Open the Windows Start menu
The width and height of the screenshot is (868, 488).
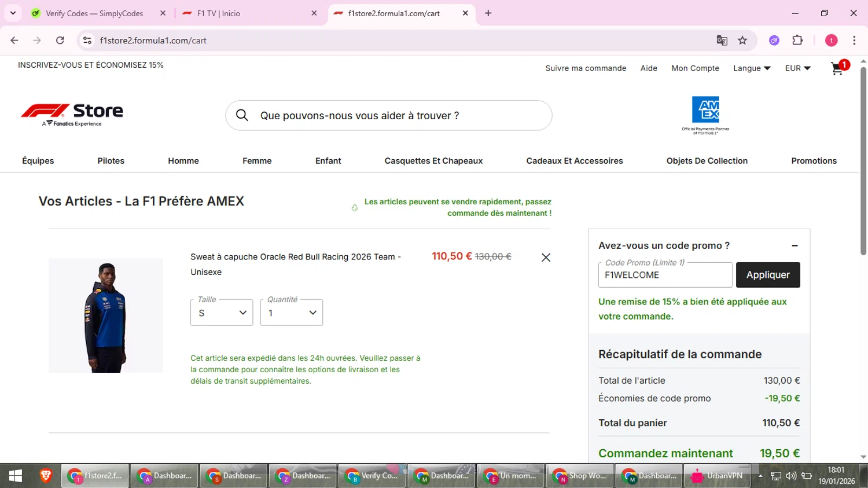pos(16,476)
